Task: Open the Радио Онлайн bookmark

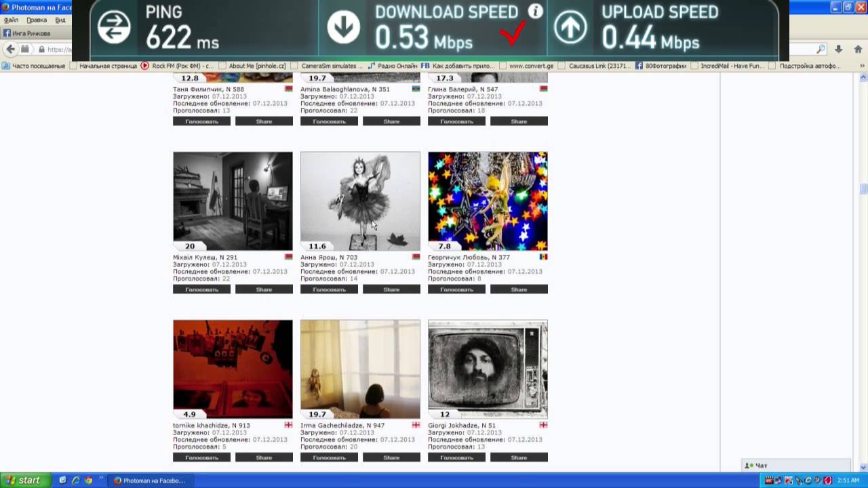Action: coord(393,66)
